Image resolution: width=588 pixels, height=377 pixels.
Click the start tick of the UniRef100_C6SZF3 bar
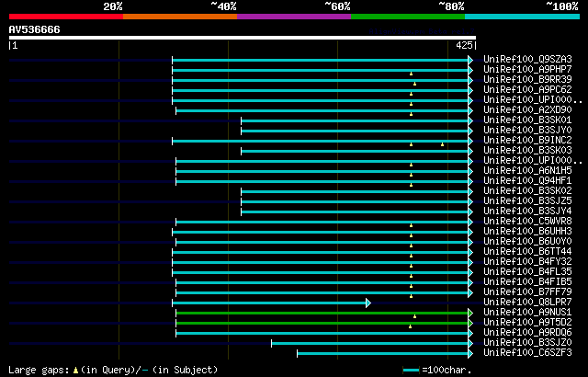click(298, 353)
